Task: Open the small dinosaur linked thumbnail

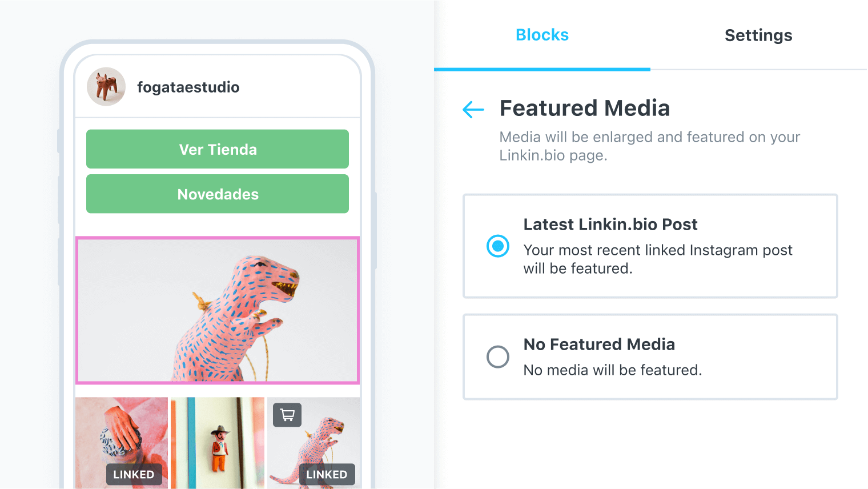Action: 314,443
